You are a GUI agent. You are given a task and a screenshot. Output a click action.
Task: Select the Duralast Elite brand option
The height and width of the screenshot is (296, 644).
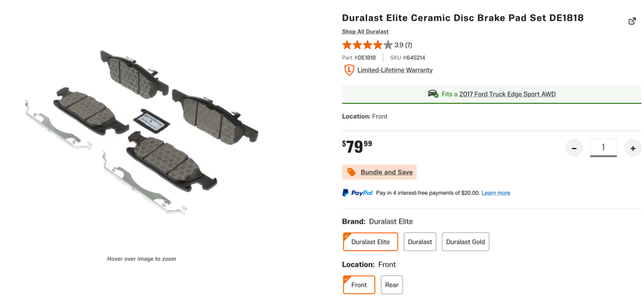tap(370, 242)
